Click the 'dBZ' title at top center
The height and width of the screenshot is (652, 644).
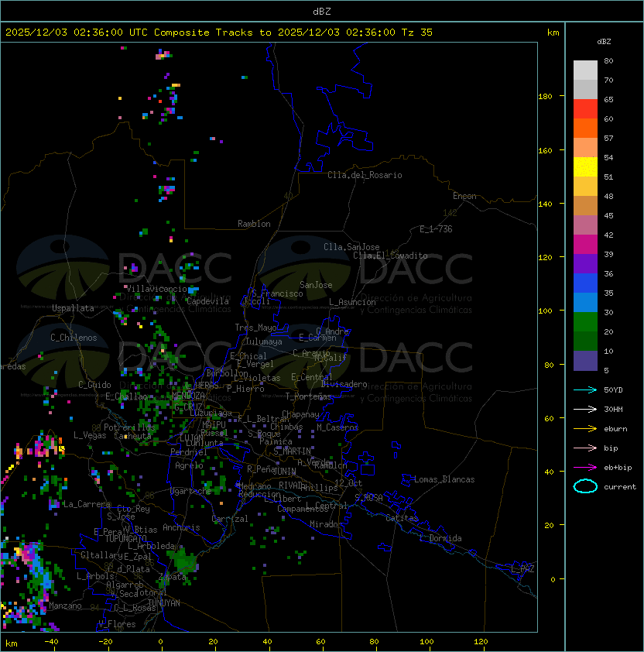click(x=322, y=11)
